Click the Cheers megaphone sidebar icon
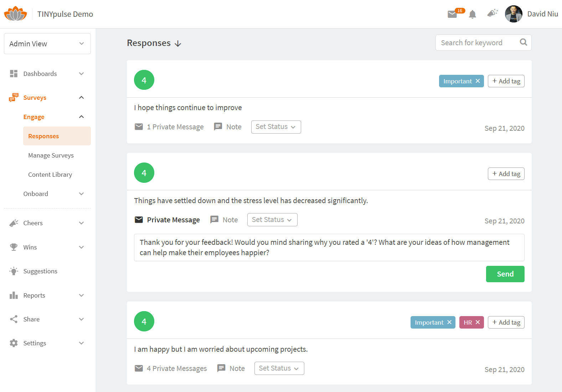Screen dimensions: 562x392 point(14,223)
